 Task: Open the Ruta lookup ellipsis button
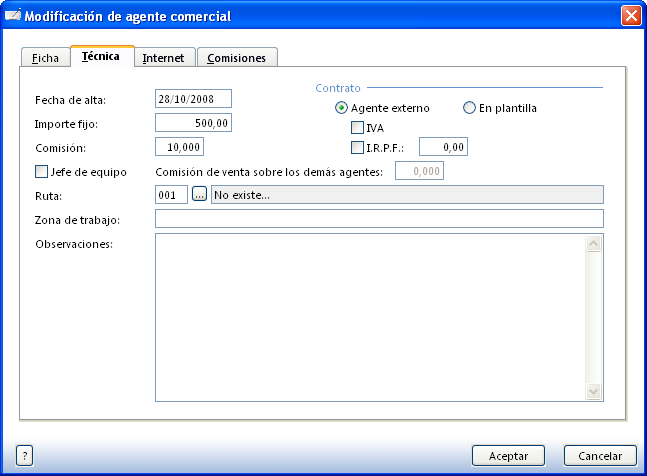(x=199, y=195)
